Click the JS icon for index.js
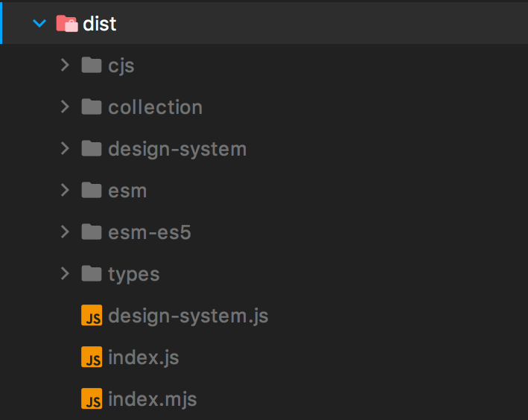This screenshot has height=420, width=528. pos(92,357)
